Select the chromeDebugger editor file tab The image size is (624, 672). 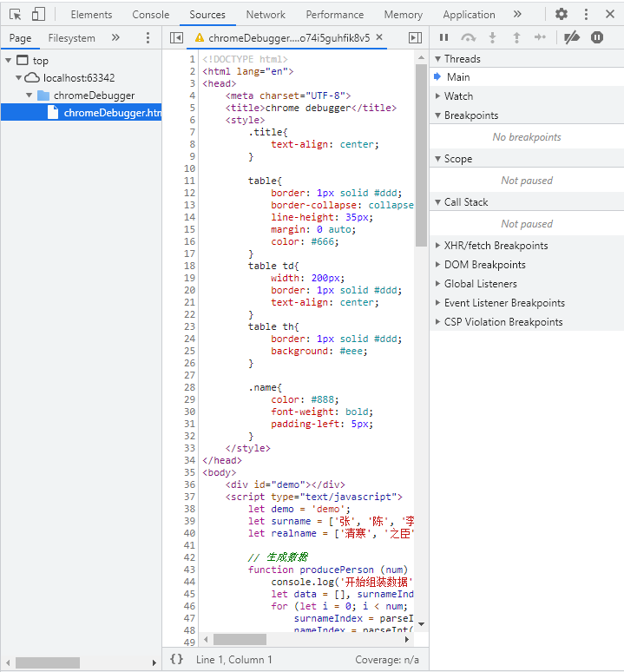[289, 38]
